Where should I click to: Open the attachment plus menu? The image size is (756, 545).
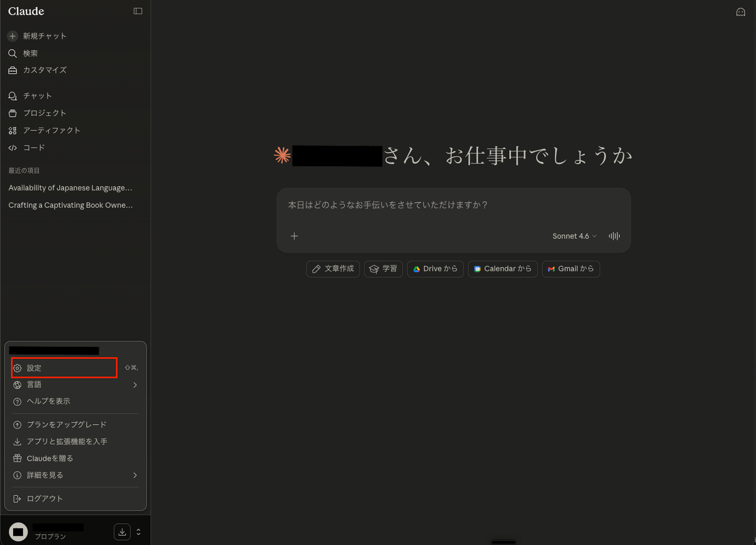pyautogui.click(x=294, y=236)
